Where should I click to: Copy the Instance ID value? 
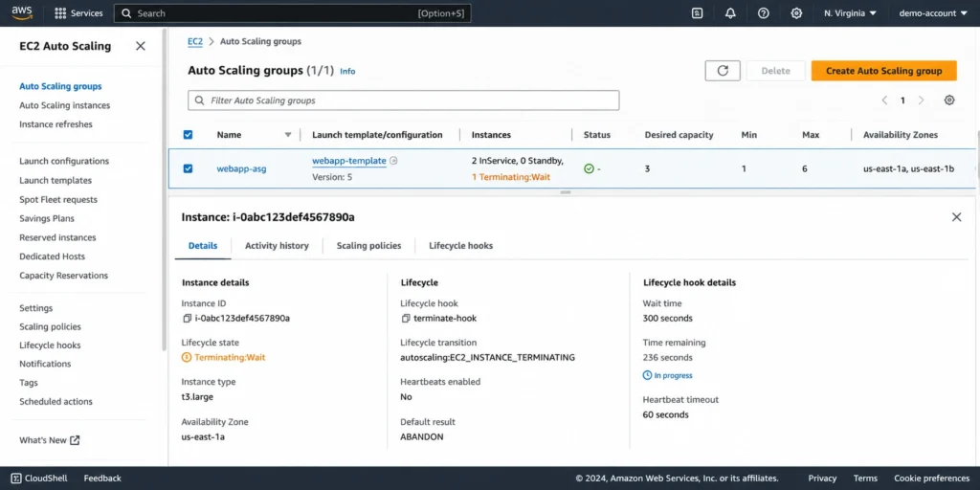(x=187, y=318)
